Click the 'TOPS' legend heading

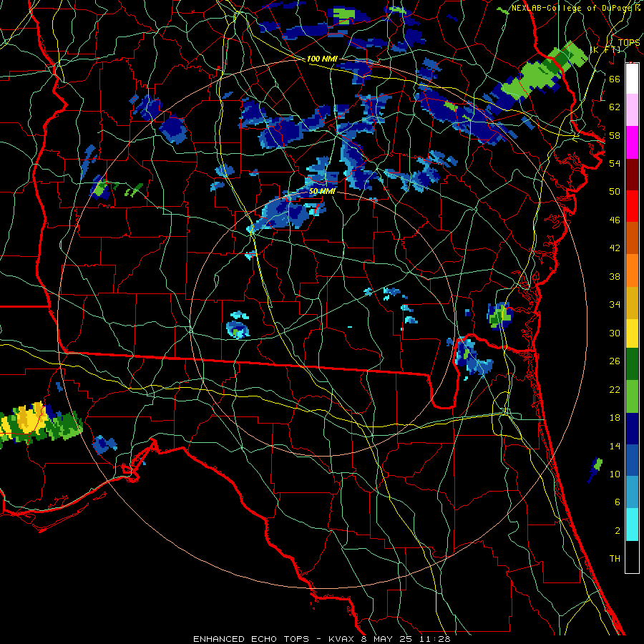629,42
